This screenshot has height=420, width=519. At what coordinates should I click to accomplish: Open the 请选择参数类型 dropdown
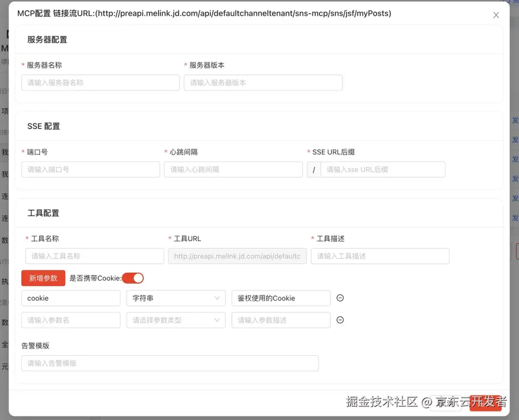[x=176, y=320]
